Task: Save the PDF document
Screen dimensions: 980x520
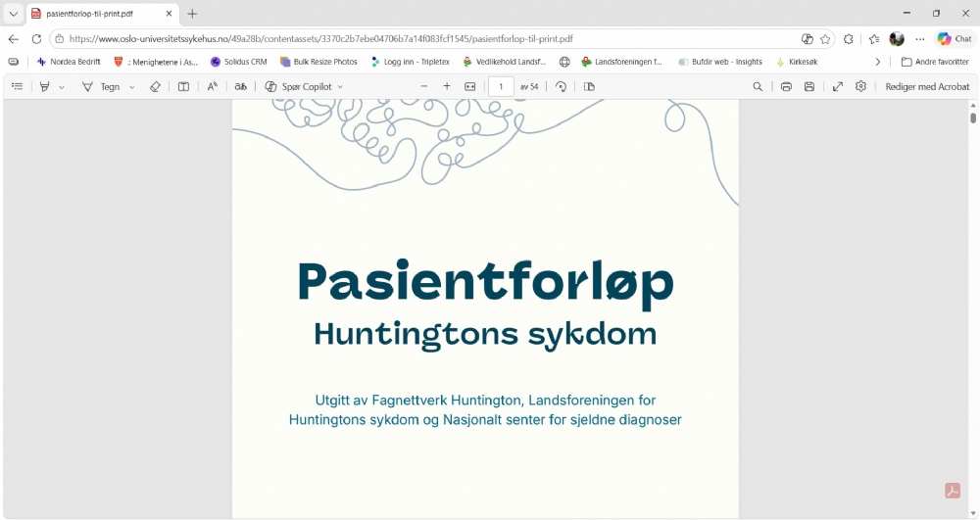Action: click(809, 87)
